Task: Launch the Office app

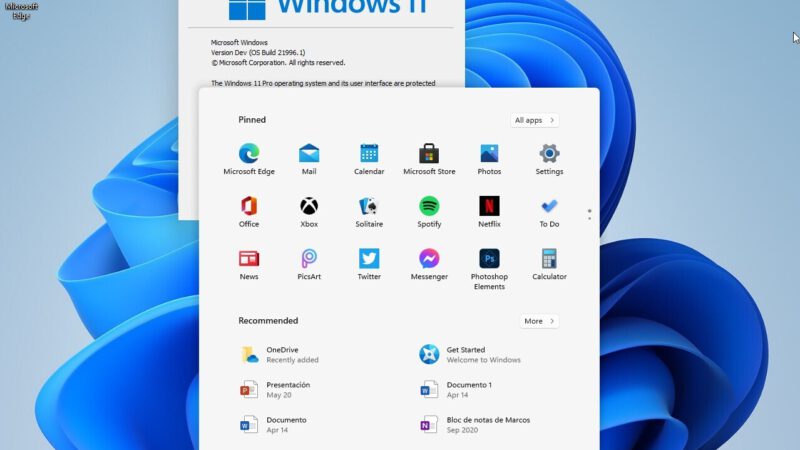Action: click(249, 212)
